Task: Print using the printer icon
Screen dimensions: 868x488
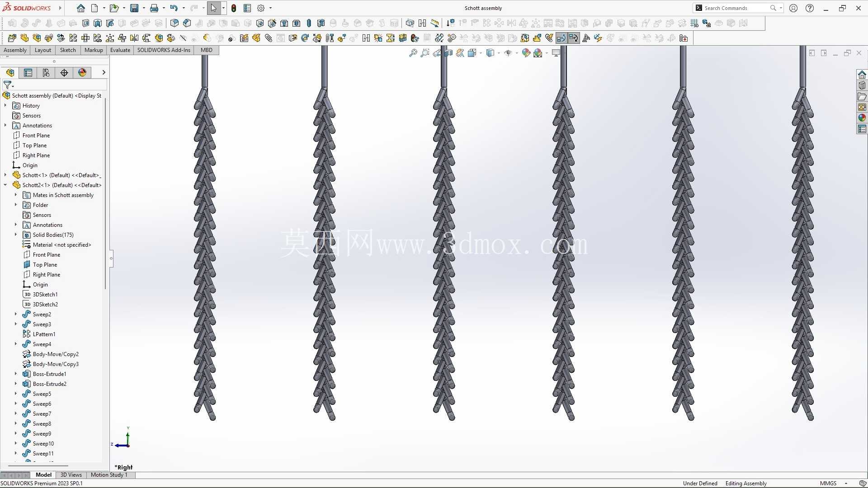Action: pos(154,8)
